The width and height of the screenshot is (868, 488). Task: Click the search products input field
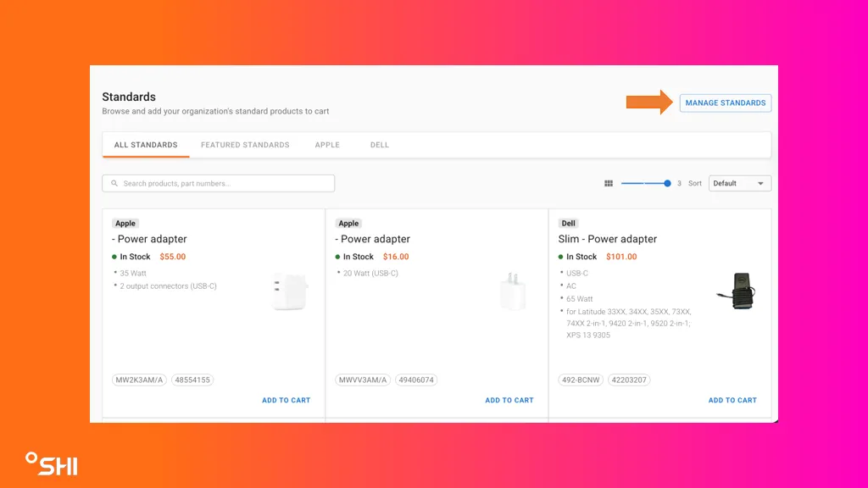tap(218, 183)
